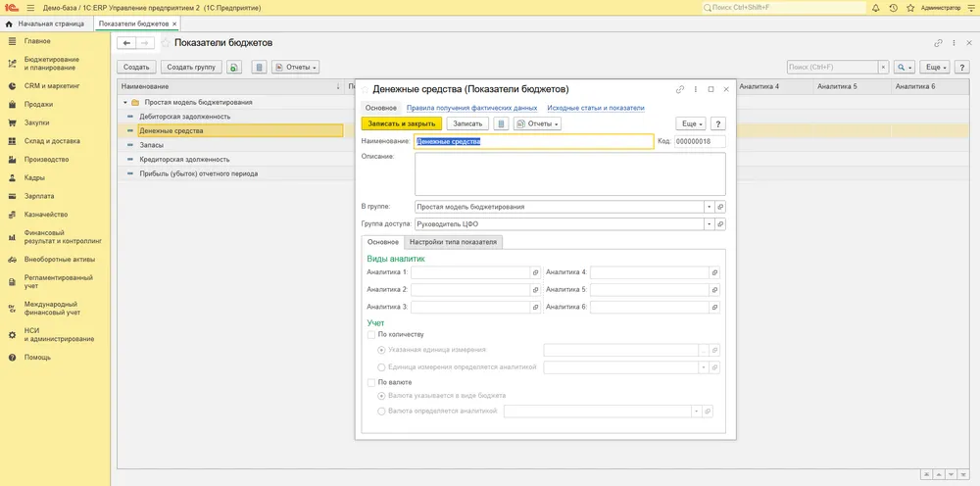The width and height of the screenshot is (980, 486).
Task: Click the document icon next to dialog Записать
Action: click(501, 123)
